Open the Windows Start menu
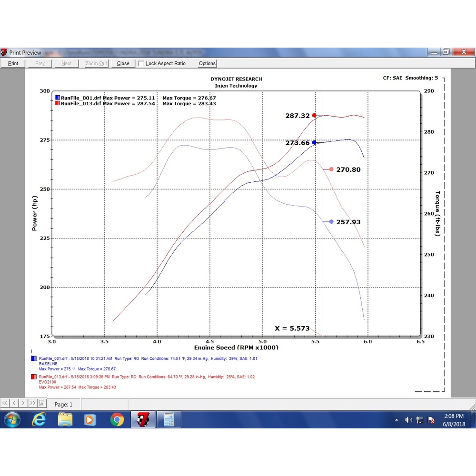 (12, 420)
